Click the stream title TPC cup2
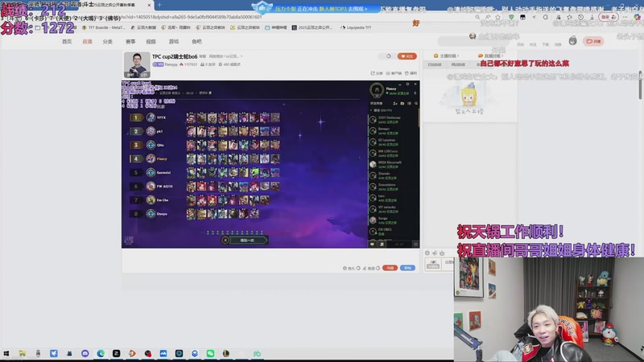This screenshot has height=362, width=644. 175,56
